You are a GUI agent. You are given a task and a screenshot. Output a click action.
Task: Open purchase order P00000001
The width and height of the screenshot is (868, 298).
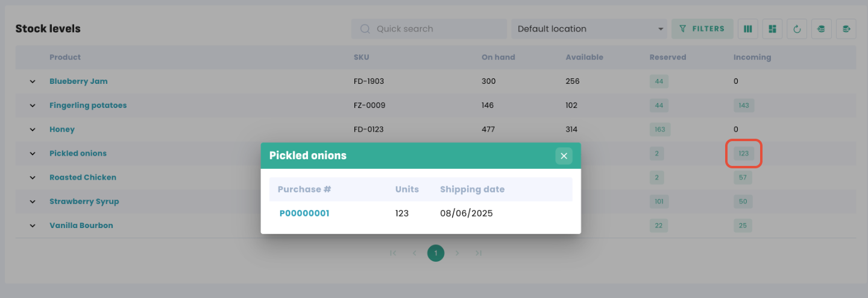coord(304,213)
